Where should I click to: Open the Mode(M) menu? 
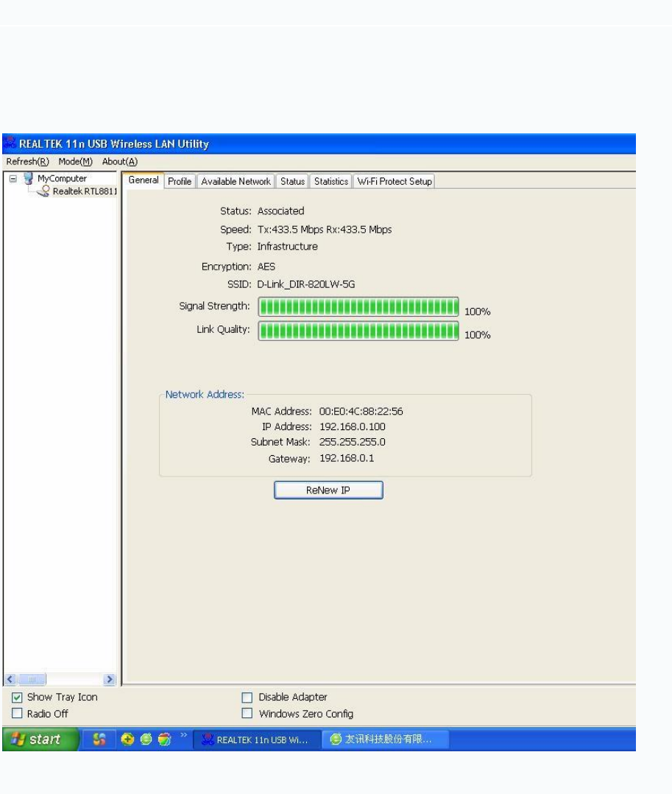point(75,161)
